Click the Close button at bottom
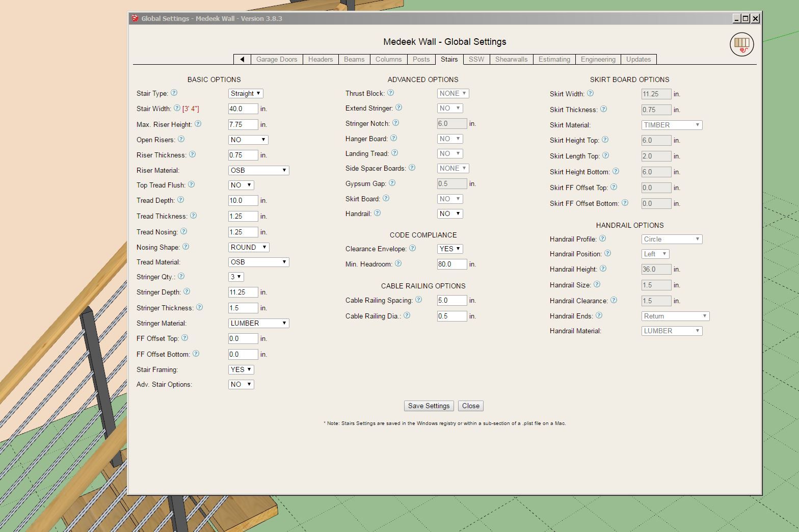The width and height of the screenshot is (799, 532). 471,406
